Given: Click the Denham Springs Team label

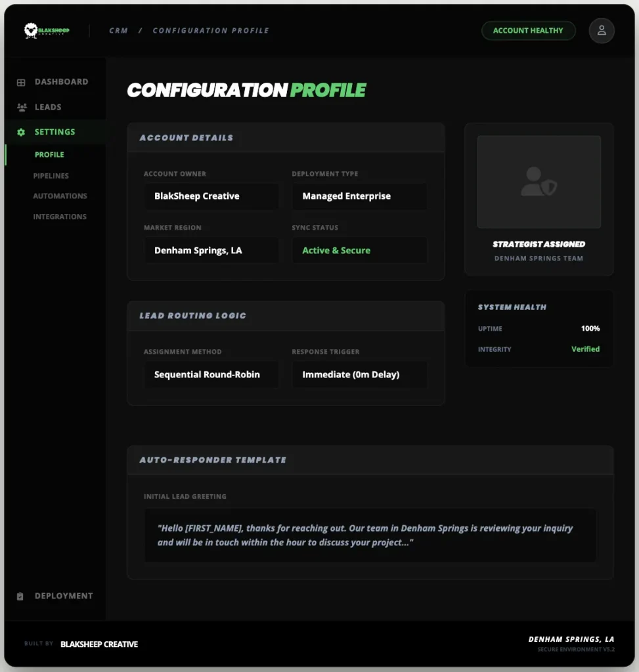Looking at the screenshot, I should (x=539, y=259).
